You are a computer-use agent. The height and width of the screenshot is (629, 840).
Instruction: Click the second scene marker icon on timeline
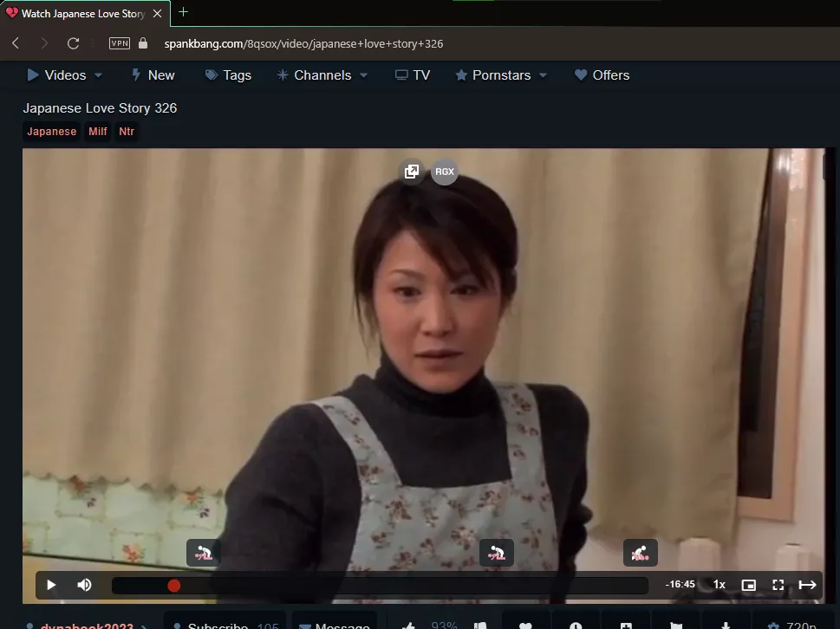click(497, 553)
